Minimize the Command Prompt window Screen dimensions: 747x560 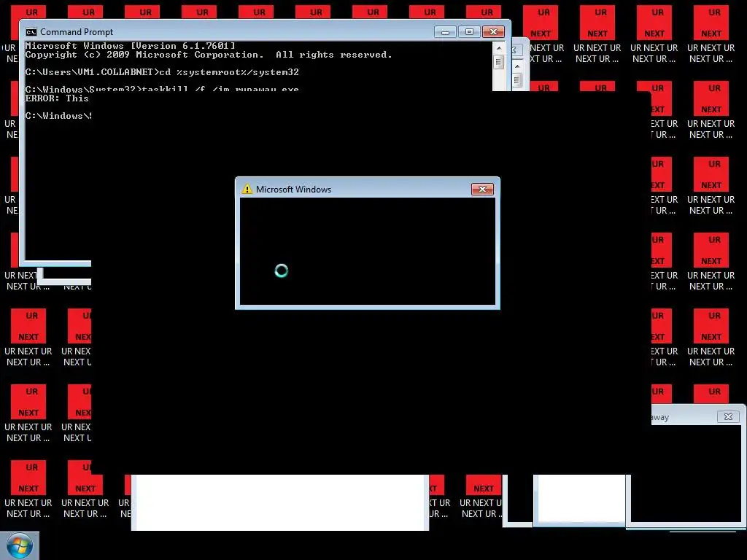coord(445,32)
